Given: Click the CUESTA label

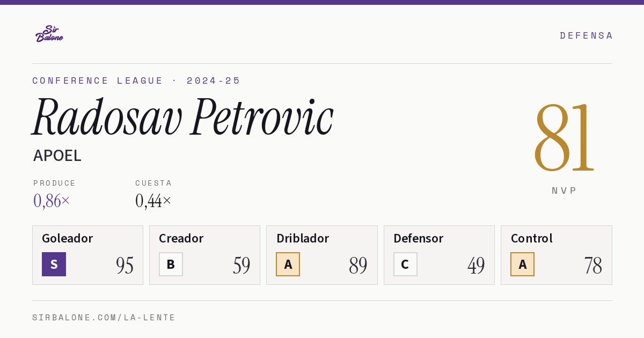Looking at the screenshot, I should click(153, 183).
